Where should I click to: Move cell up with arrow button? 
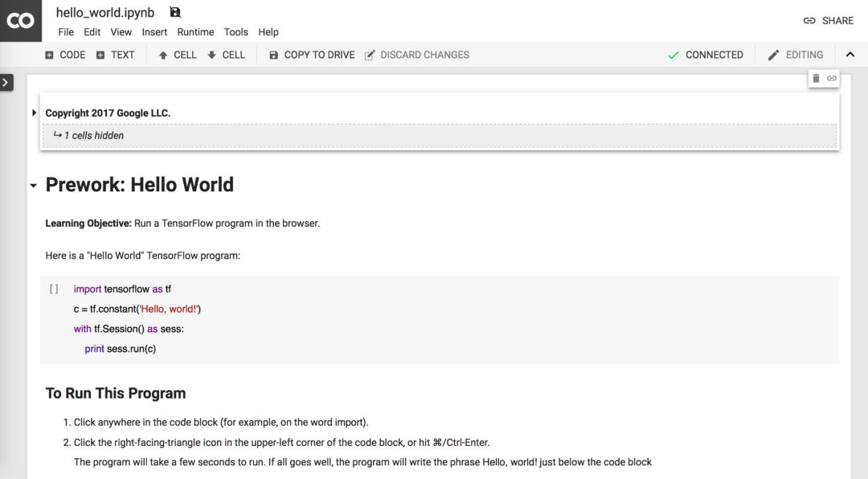178,55
